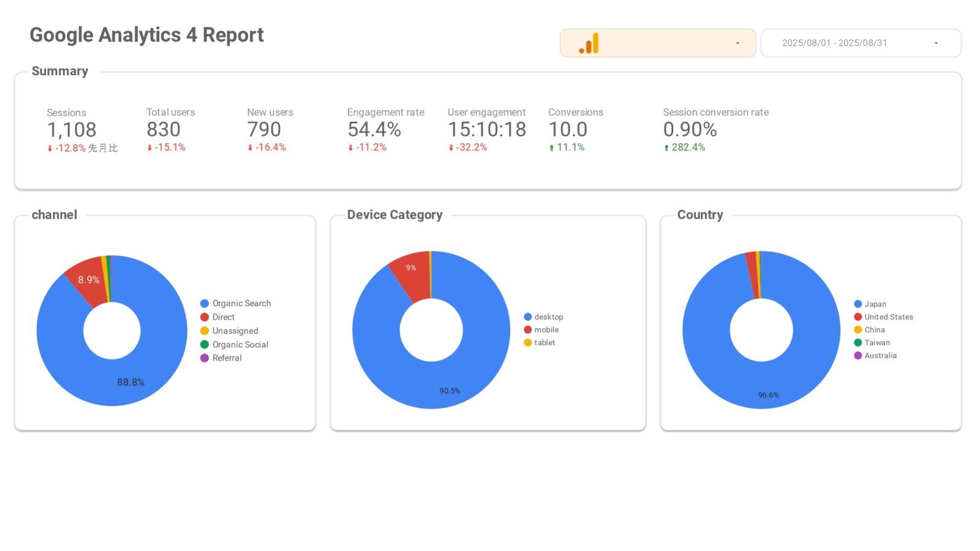
Task: Click the Organic Social green legend dot
Action: (205, 345)
